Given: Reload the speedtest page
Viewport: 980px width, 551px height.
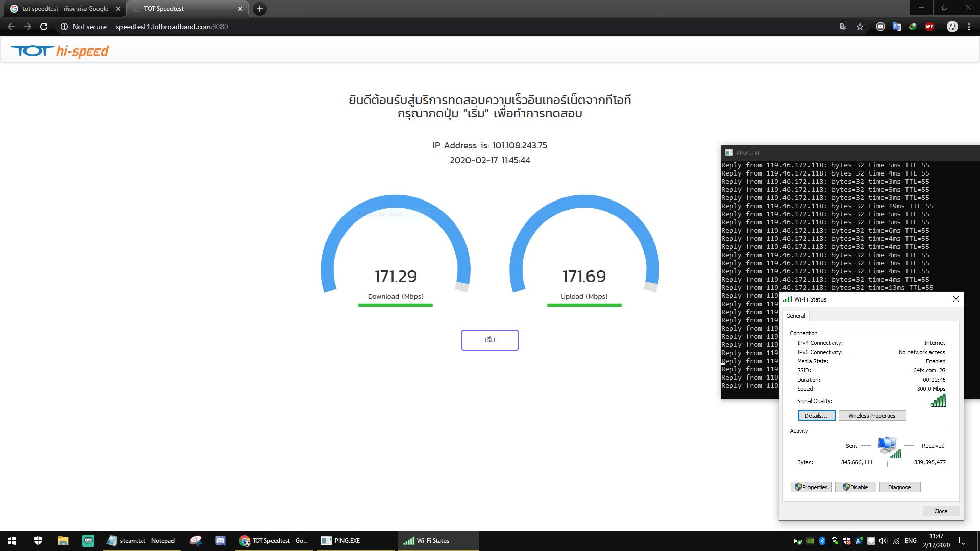Looking at the screenshot, I should point(44,27).
